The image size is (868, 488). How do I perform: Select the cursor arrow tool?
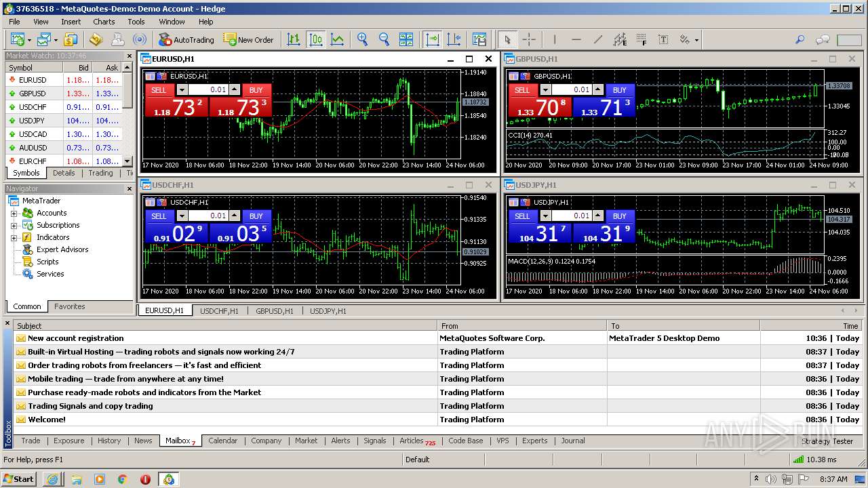click(x=508, y=40)
